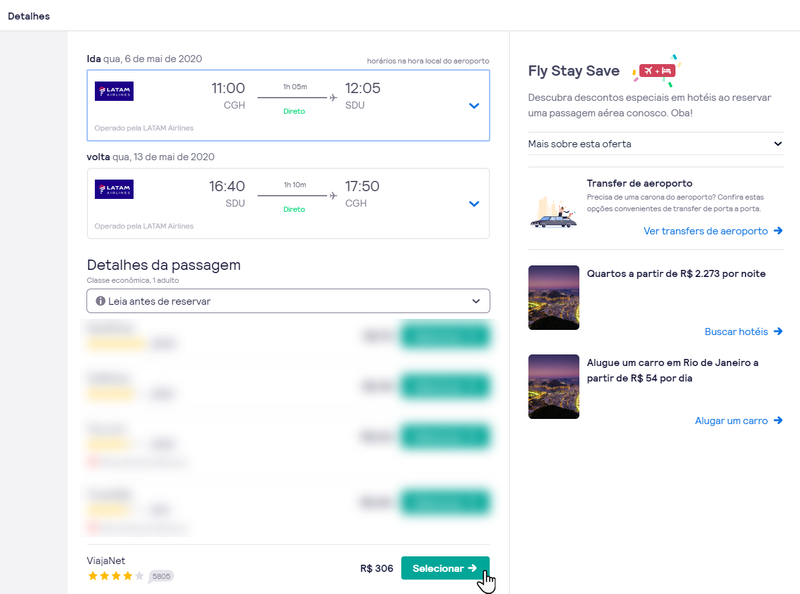Click the airplane icon on the 16:40 return route

point(332,195)
